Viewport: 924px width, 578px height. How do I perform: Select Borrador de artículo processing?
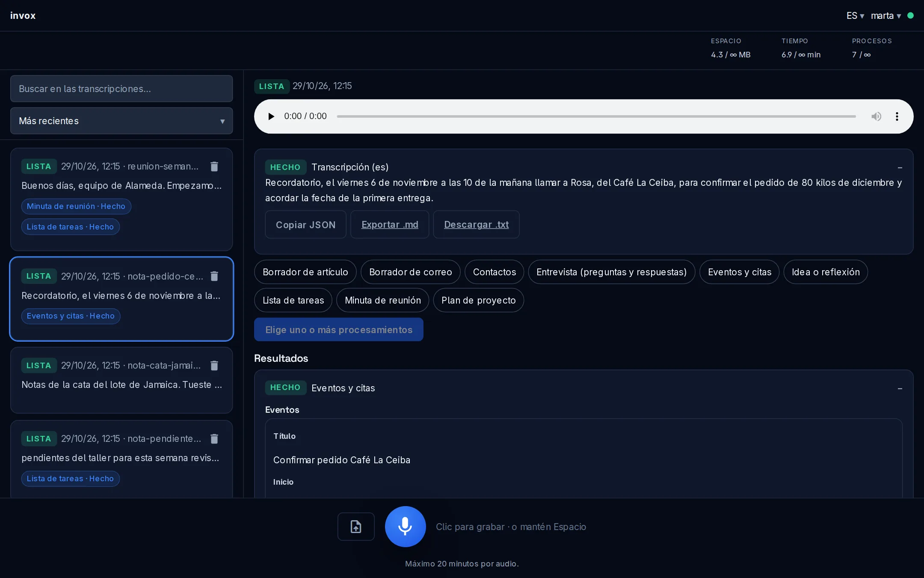[x=305, y=272]
